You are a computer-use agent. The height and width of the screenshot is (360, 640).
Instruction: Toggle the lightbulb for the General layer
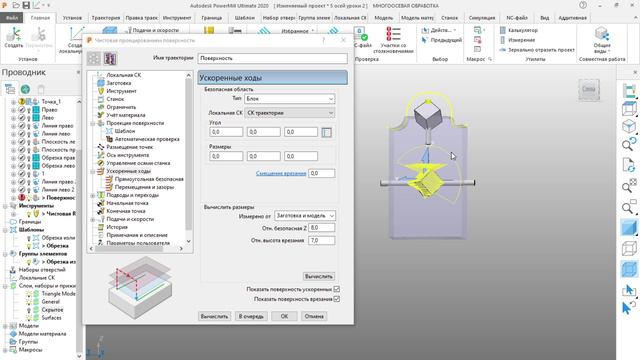[x=29, y=302]
